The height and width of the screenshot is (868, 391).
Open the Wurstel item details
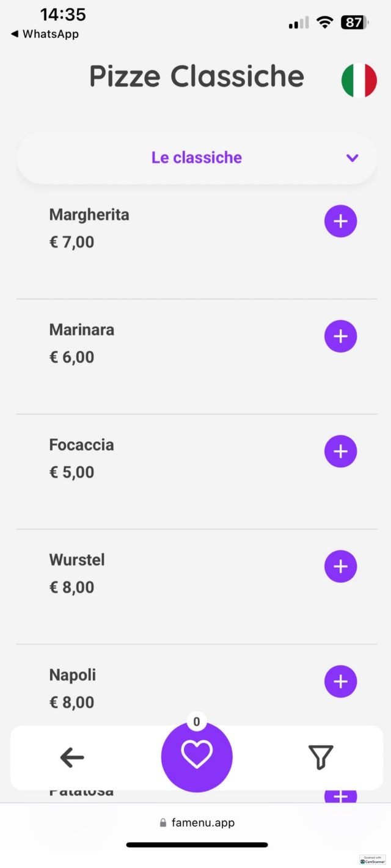[77, 560]
